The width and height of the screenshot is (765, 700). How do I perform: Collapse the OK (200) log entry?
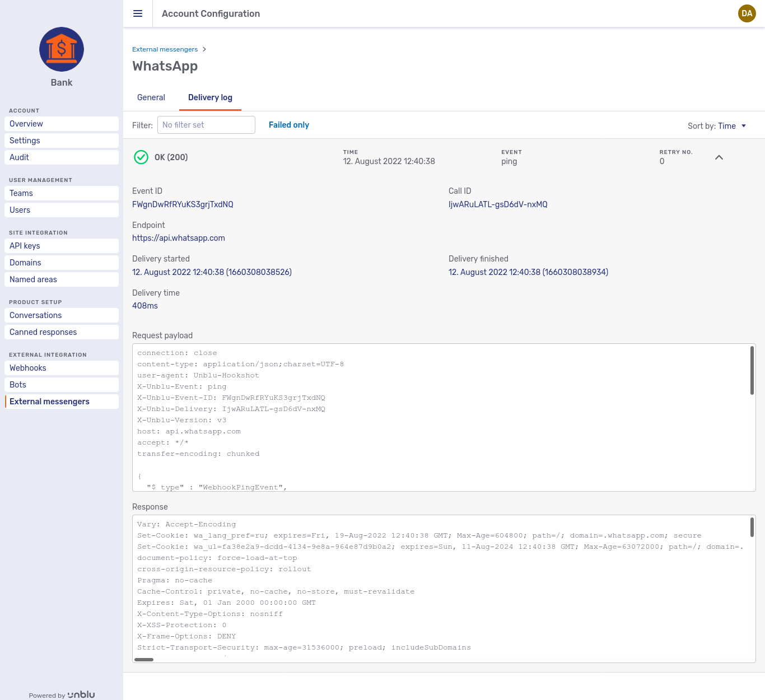pos(719,157)
